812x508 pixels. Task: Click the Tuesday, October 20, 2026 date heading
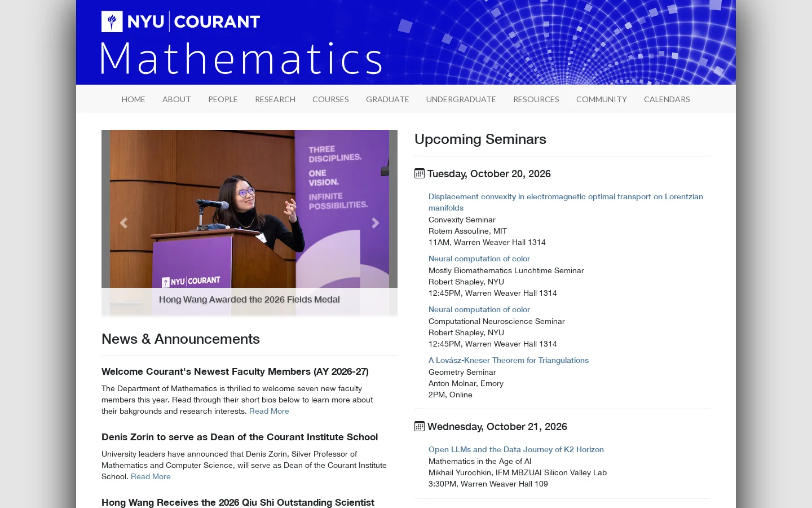click(489, 174)
